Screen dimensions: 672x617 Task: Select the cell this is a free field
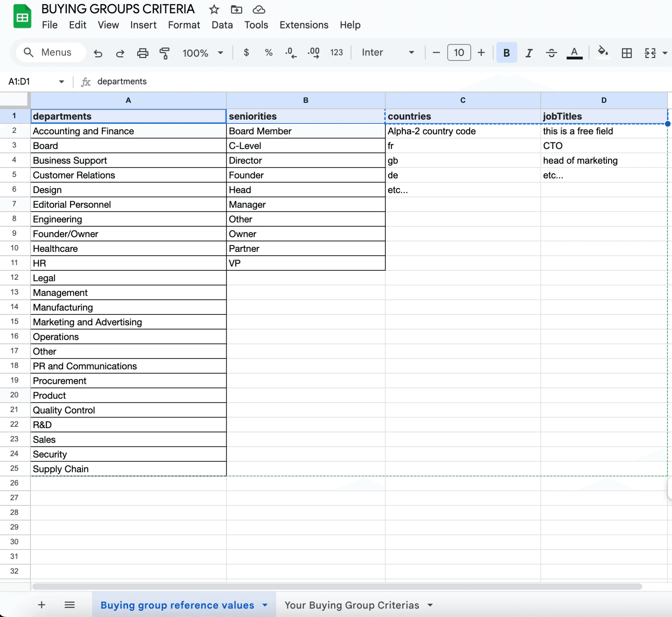(604, 131)
